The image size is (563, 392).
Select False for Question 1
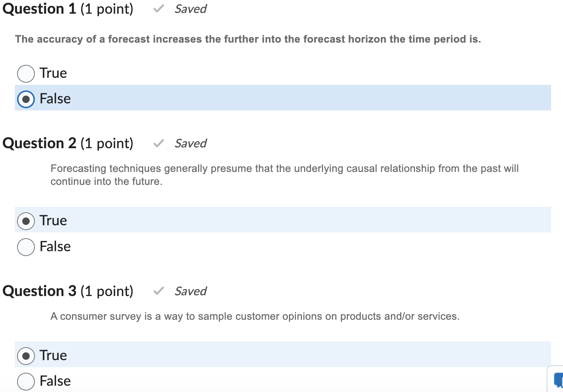[26, 99]
